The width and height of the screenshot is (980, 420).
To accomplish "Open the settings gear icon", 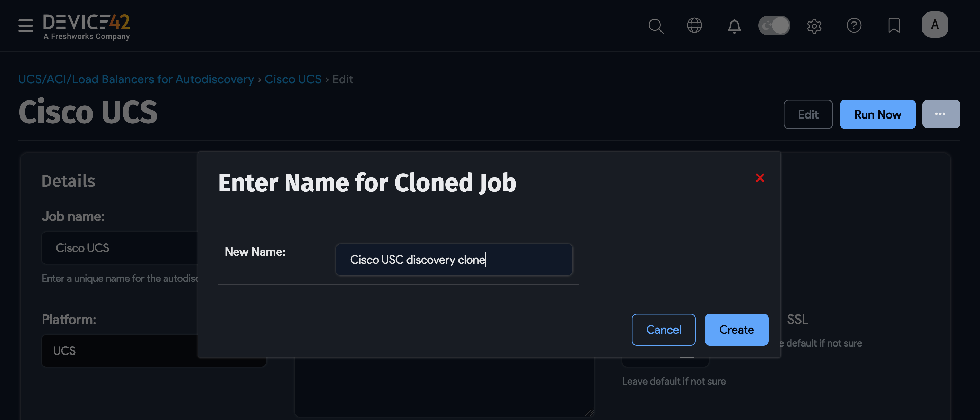I will (814, 26).
